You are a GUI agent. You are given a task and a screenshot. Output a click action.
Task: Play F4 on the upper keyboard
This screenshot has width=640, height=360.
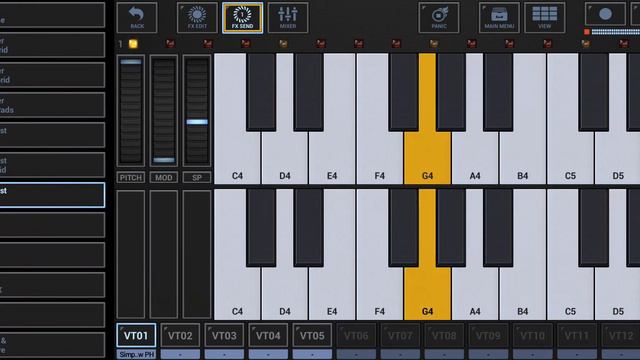tap(380, 159)
